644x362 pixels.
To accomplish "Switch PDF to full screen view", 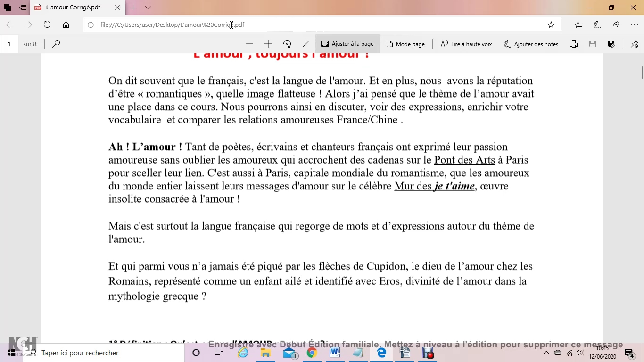I will [x=306, y=44].
